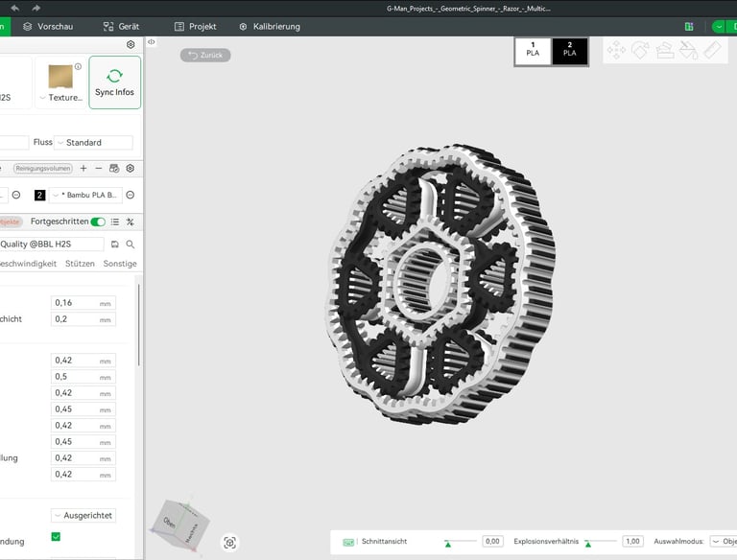The width and height of the screenshot is (737, 560).
Task: Select the Rotate tool in viewport toolbar
Action: tap(640, 50)
